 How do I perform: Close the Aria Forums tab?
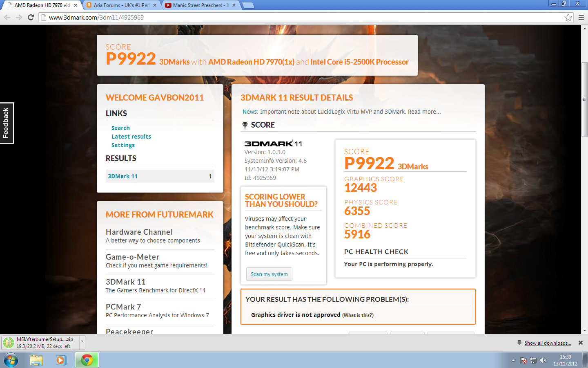tap(155, 5)
